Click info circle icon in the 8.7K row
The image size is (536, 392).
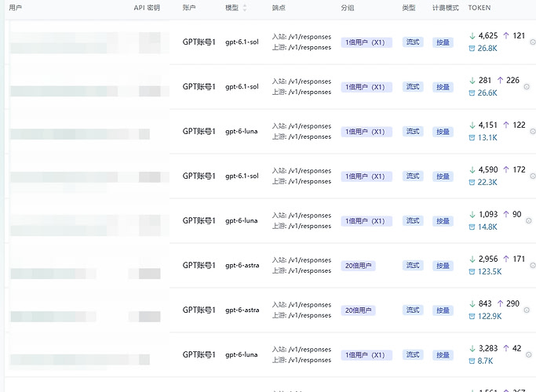click(x=528, y=355)
